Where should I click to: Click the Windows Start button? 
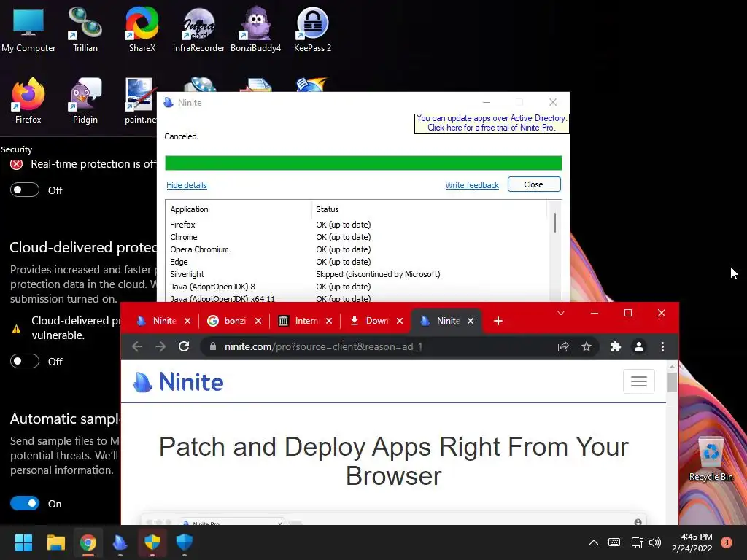[23, 542]
